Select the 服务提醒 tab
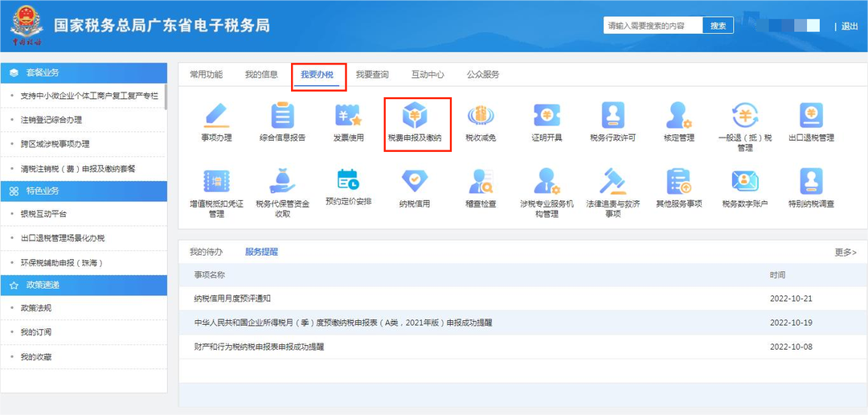The width and height of the screenshot is (868, 415). pyautogui.click(x=261, y=252)
